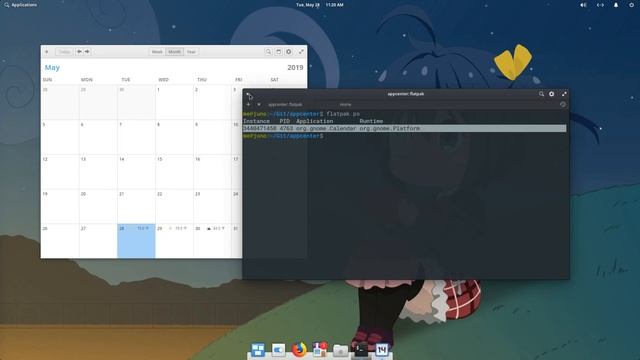The height and width of the screenshot is (360, 640).
Task: Maximize the Terminal window
Action: click(564, 94)
